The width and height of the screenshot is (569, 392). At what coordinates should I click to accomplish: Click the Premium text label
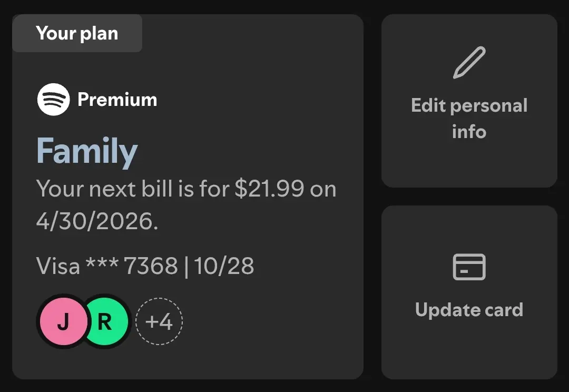click(117, 100)
